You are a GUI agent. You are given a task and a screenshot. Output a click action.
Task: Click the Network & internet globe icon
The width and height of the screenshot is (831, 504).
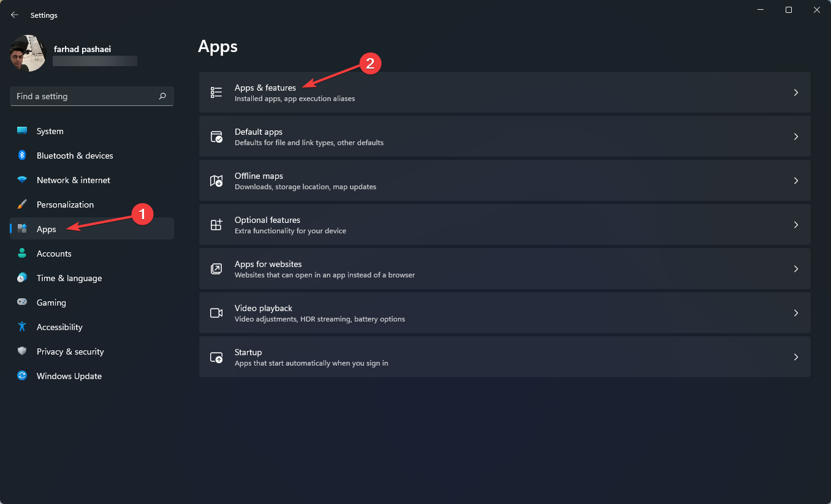tap(23, 179)
